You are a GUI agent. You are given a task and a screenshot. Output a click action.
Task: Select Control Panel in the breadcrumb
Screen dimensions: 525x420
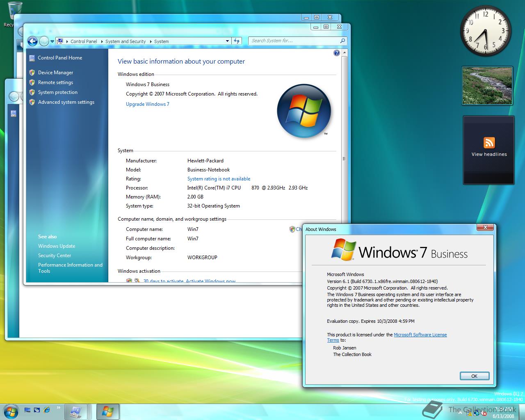coord(84,41)
